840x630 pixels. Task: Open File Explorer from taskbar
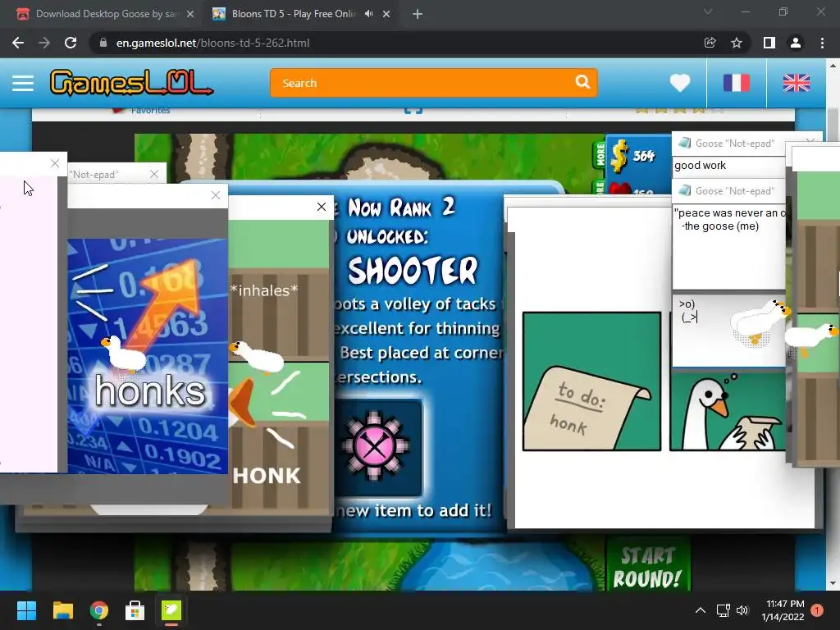click(x=62, y=610)
